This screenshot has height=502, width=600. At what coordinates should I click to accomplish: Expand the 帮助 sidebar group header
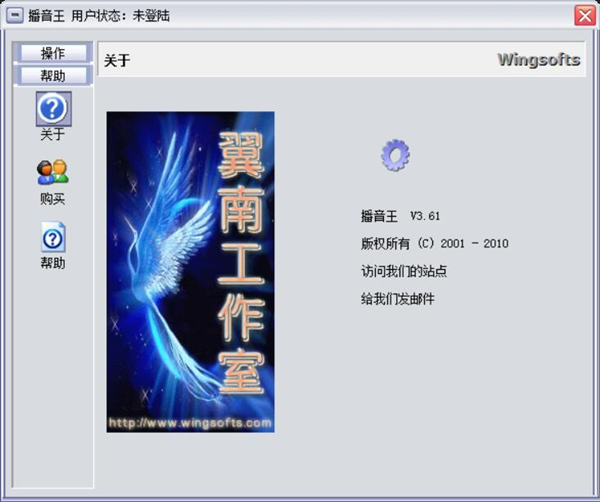tap(53, 76)
